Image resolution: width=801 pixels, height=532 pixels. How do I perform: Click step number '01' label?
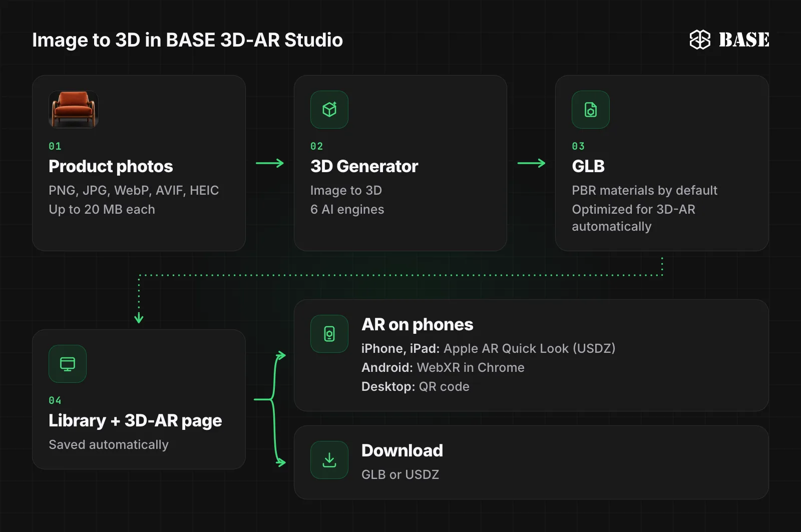pos(55,146)
